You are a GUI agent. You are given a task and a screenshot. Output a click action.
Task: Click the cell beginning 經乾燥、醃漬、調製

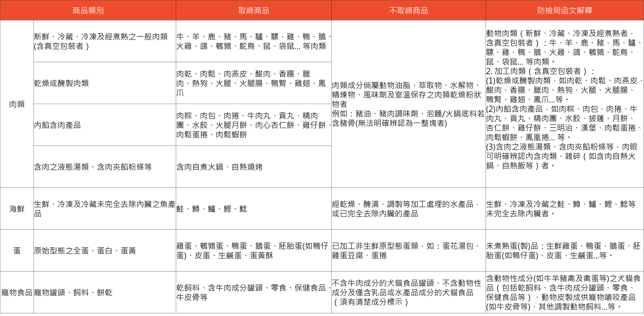409,208
